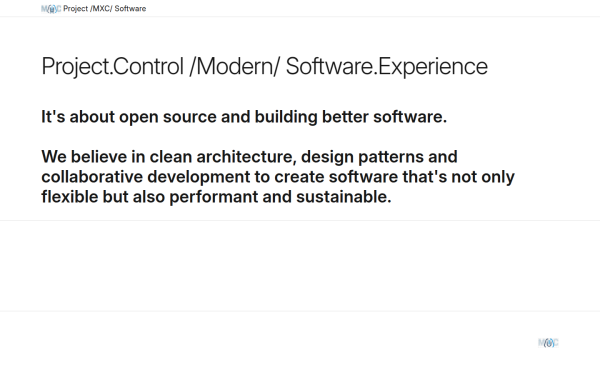
Task: Click the MXC logo in the footer
Action: coord(548,342)
